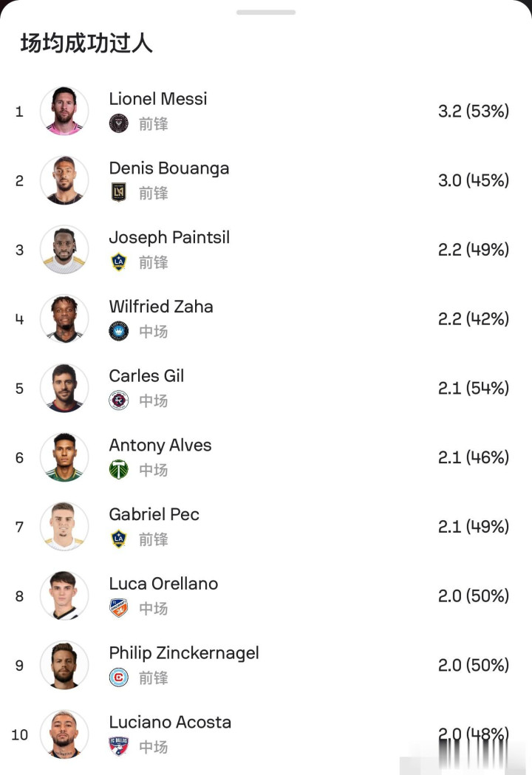Click Charlotte FC badge under Wilfried Zaha
532x775 pixels.
[118, 331]
